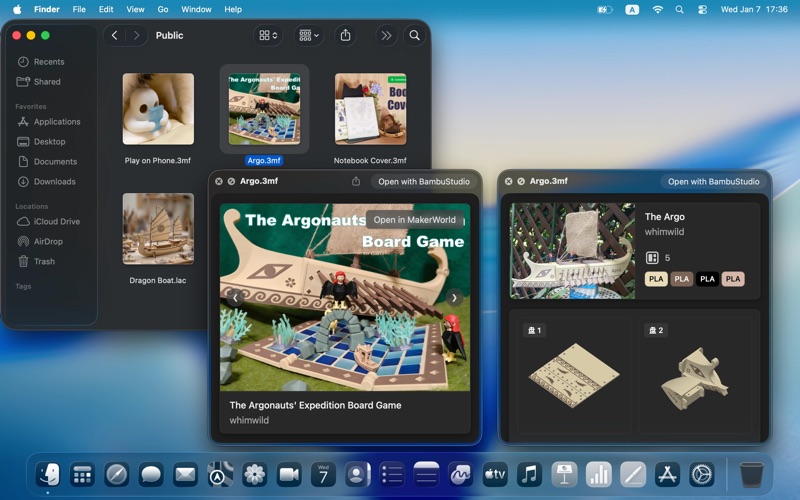The height and width of the screenshot is (500, 800).
Task: Show next image in preview carousel
Action: [454, 297]
